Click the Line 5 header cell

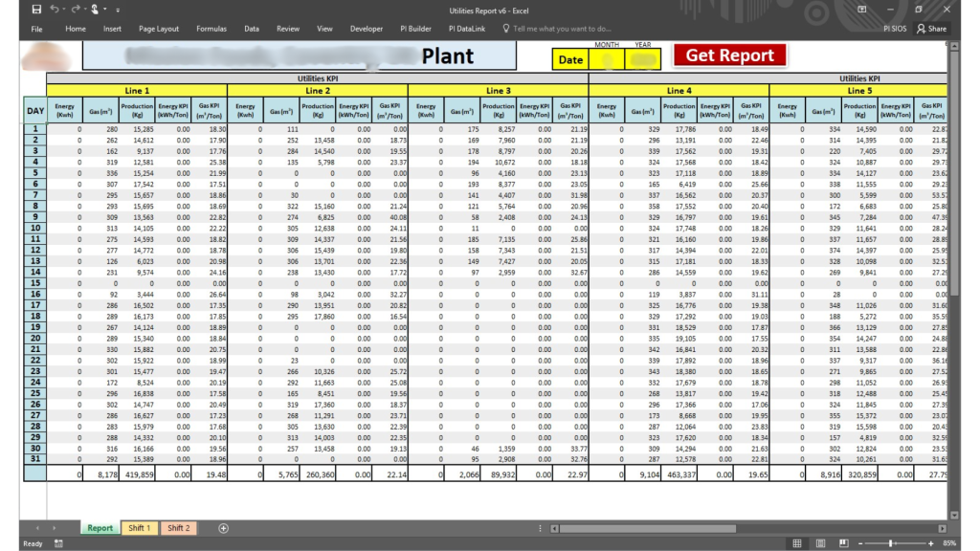858,91
